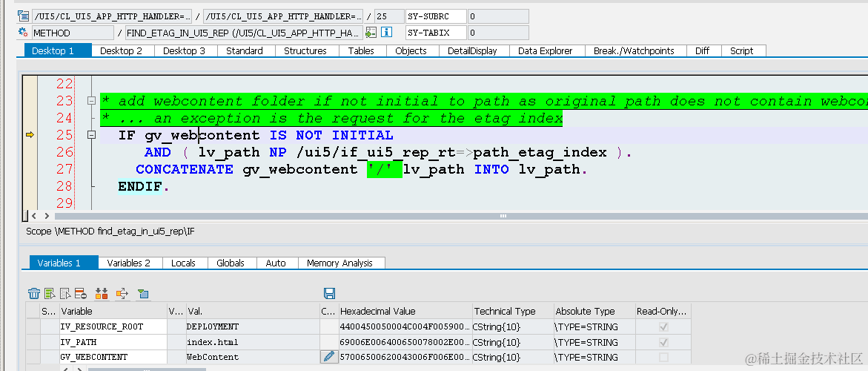Click the WebContent value cell

(252, 357)
